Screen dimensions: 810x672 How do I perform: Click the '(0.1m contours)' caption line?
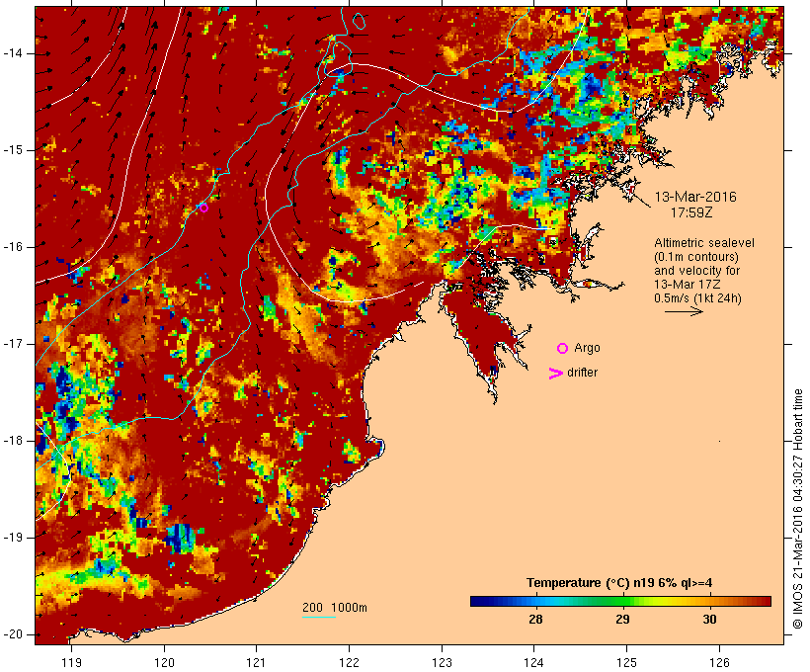pyautogui.click(x=695, y=257)
